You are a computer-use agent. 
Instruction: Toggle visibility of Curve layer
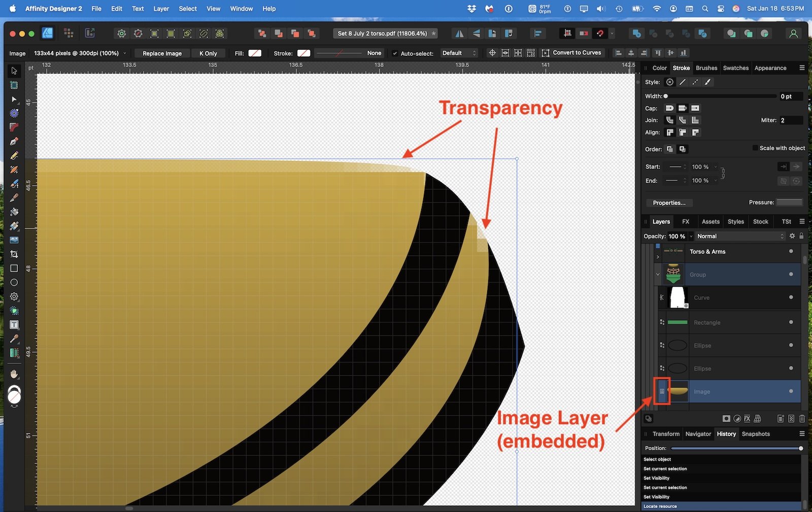tap(791, 297)
